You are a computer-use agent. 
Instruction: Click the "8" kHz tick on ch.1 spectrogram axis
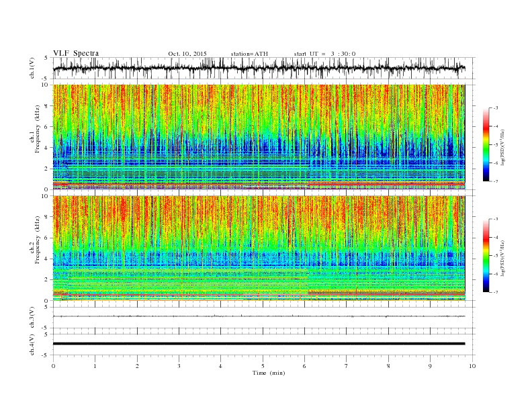tap(47, 106)
